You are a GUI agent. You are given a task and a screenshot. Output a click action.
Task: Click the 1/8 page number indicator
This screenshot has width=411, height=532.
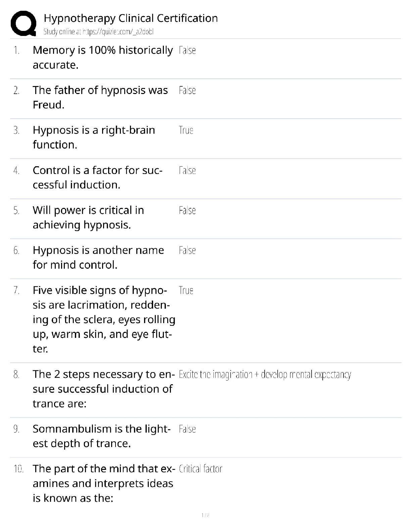tap(205, 515)
